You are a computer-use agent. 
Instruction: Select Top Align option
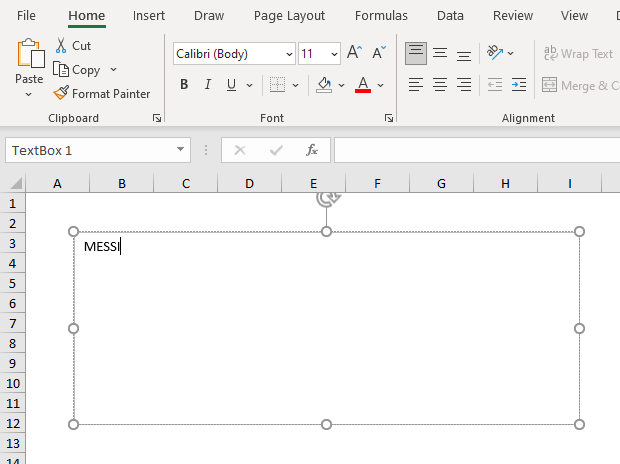tap(416, 53)
